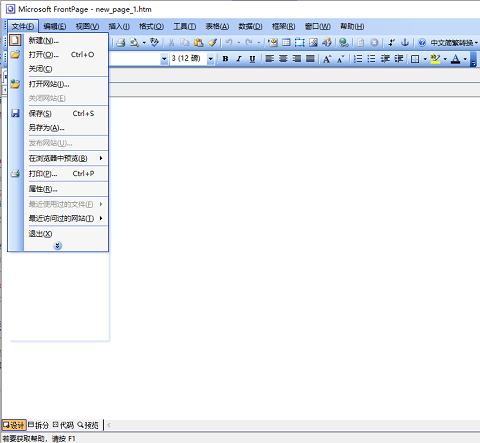This screenshot has height=443, width=480.
Task: Open the 中文简繁转换 toolbar dropdown
Action: [454, 43]
